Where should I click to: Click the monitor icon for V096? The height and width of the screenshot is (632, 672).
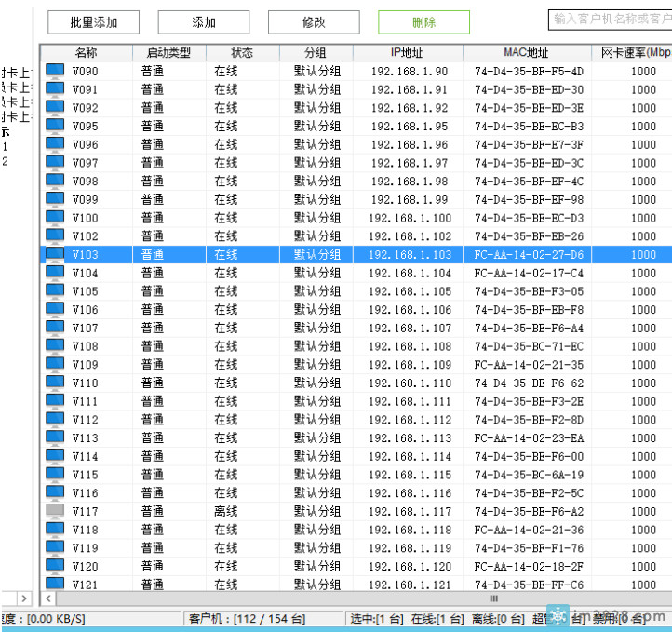pyautogui.click(x=55, y=144)
